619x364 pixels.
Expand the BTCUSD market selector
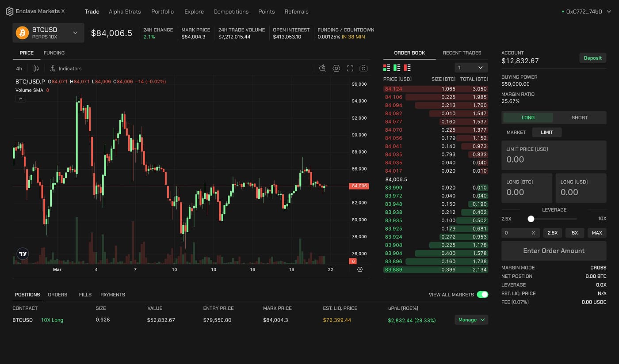click(48, 33)
